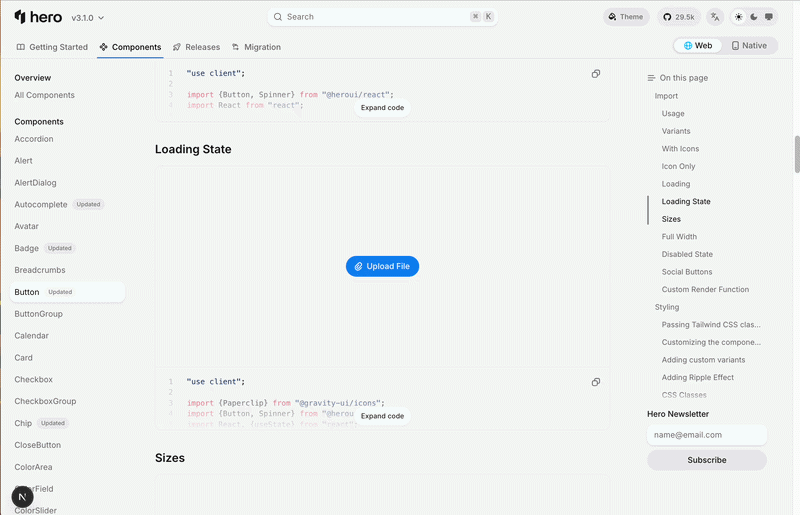Switch to light mode sun icon

[738, 17]
